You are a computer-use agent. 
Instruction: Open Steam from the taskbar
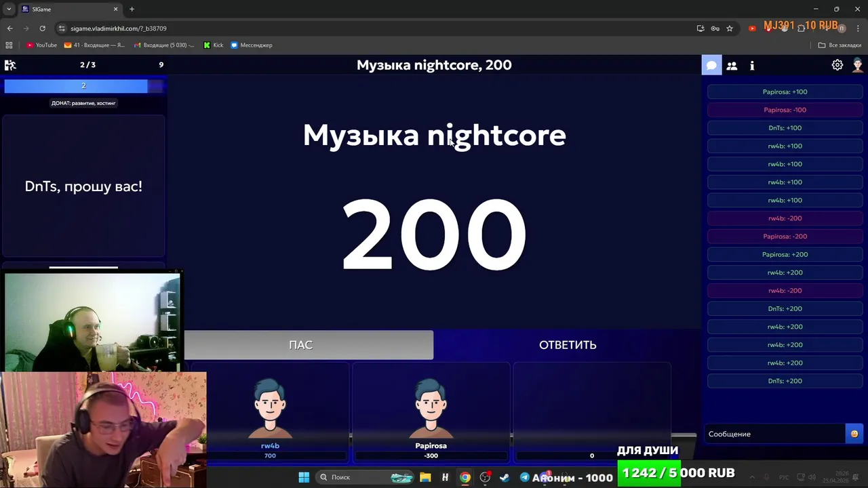click(x=505, y=477)
